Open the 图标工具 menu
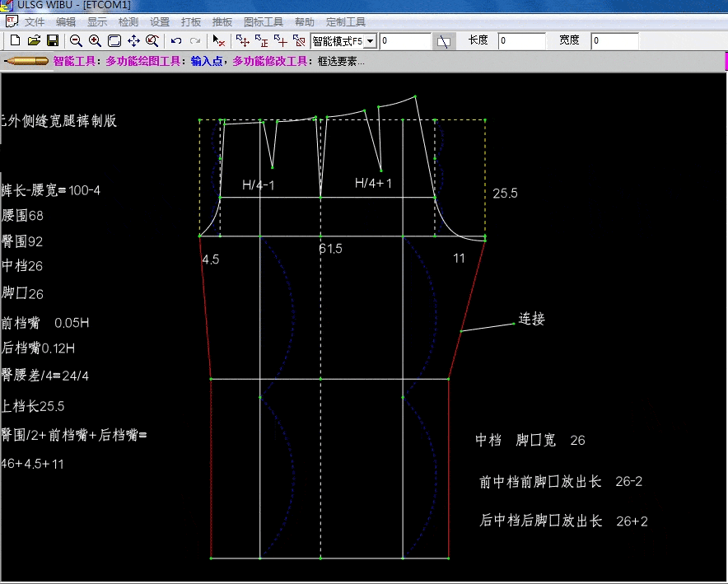728x584 pixels. coord(263,21)
